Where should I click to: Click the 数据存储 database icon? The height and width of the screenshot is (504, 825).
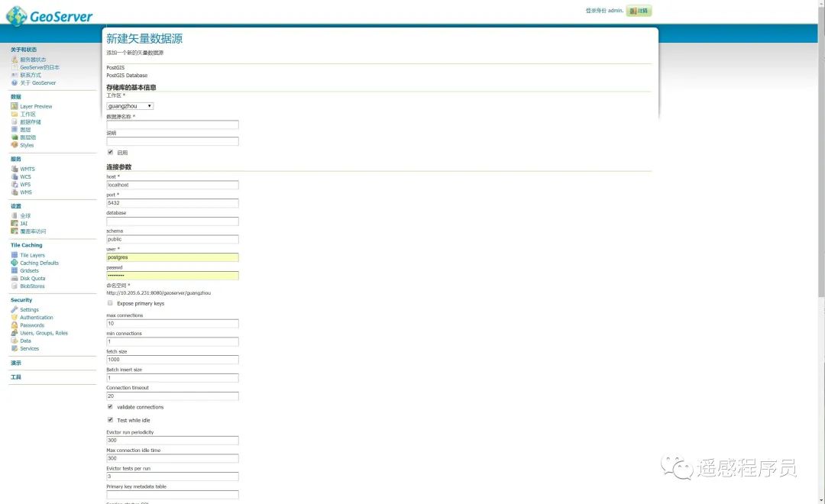point(15,121)
